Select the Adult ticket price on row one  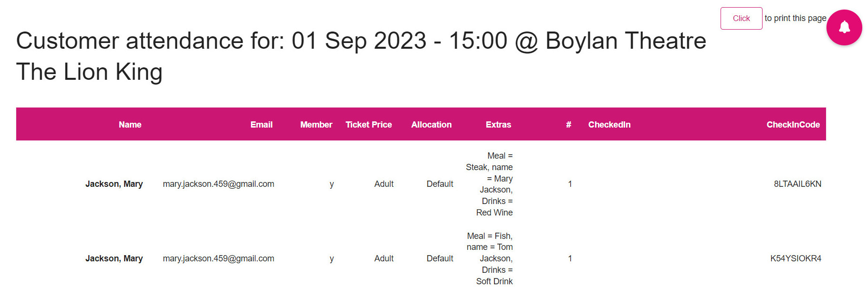(x=384, y=183)
